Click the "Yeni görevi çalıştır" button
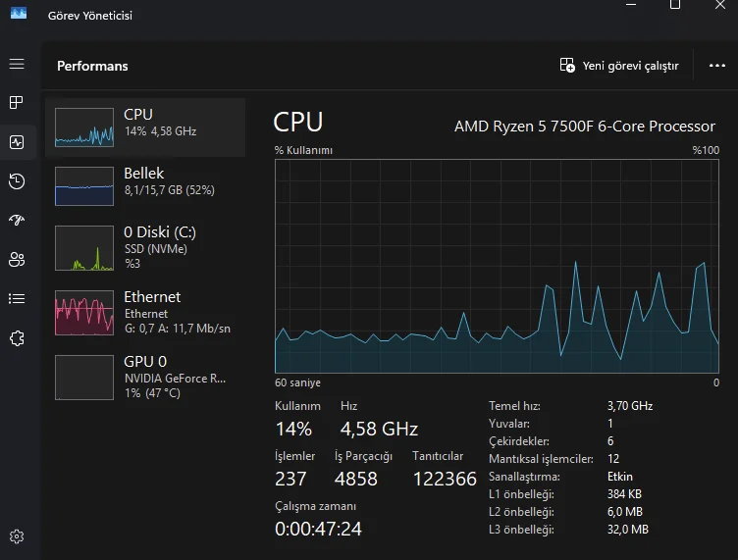This screenshot has height=560, width=738. 619,66
